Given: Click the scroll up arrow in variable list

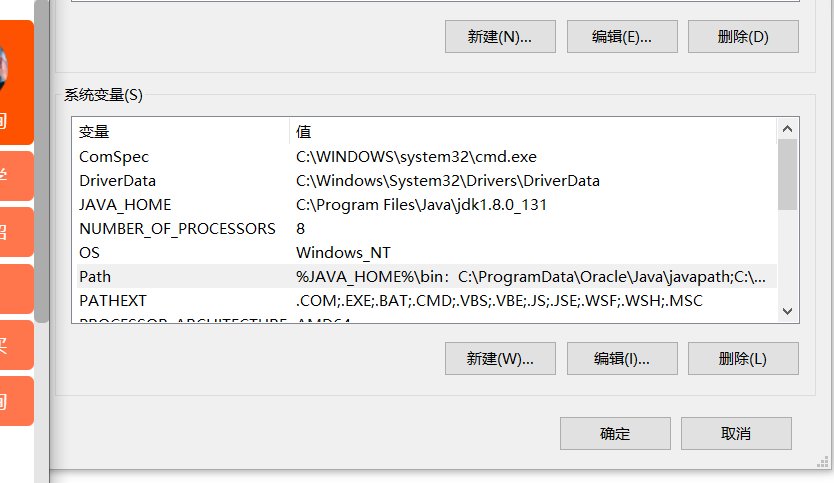Looking at the screenshot, I should pos(788,129).
